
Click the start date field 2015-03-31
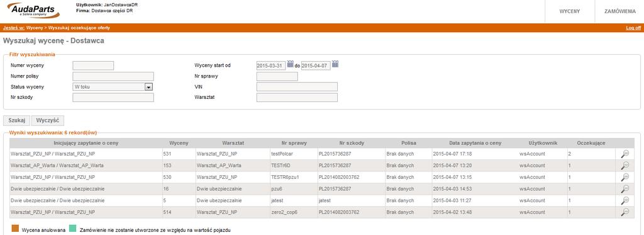270,66
